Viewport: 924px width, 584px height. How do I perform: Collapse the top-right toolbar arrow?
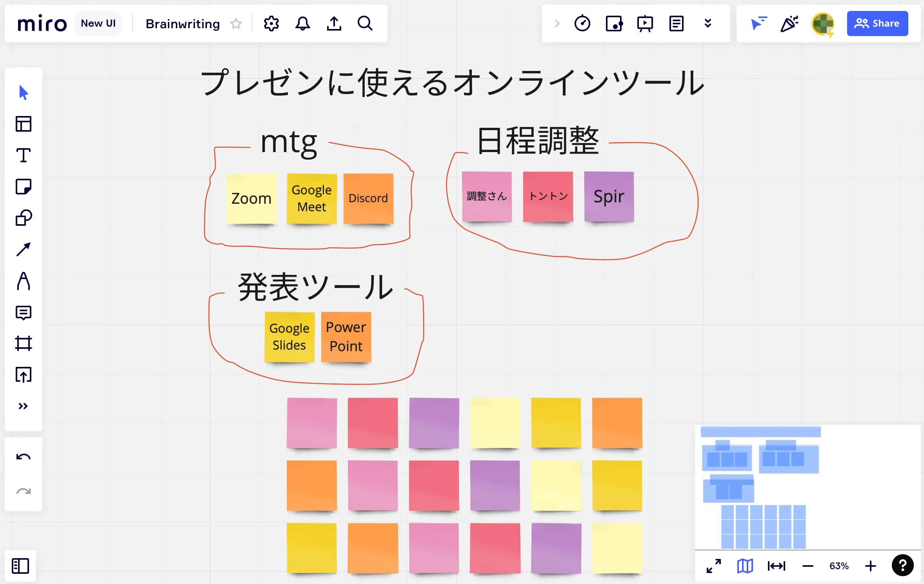pos(557,24)
